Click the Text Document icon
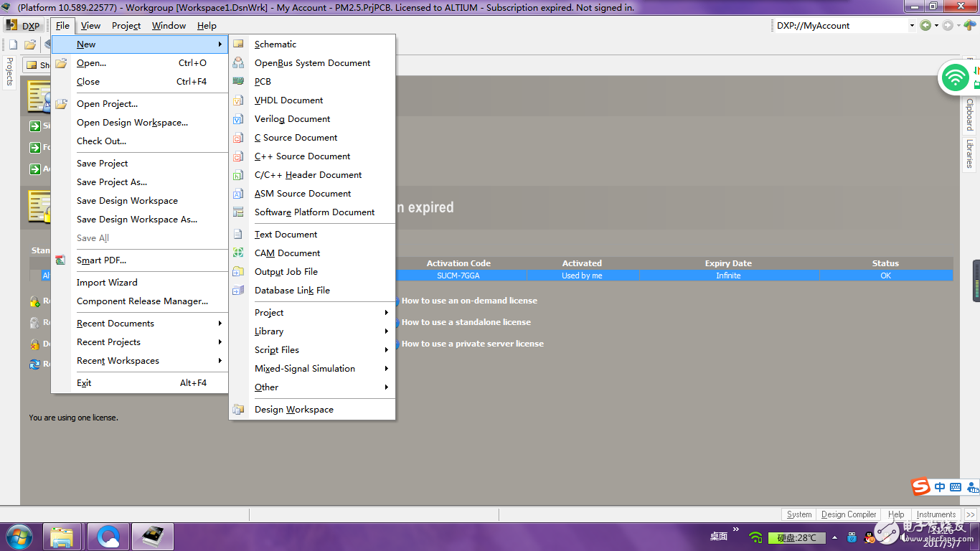This screenshot has width=980, height=551. [x=238, y=234]
